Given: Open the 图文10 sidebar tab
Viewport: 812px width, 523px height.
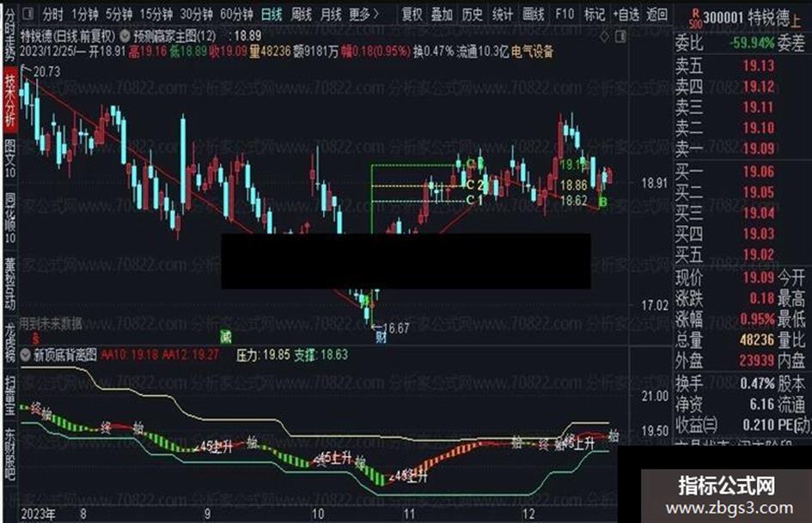Looking at the screenshot, I should tap(9, 159).
